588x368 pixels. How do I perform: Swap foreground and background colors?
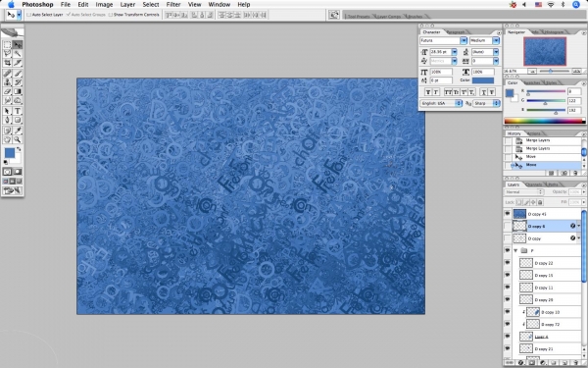pyautogui.click(x=19, y=149)
